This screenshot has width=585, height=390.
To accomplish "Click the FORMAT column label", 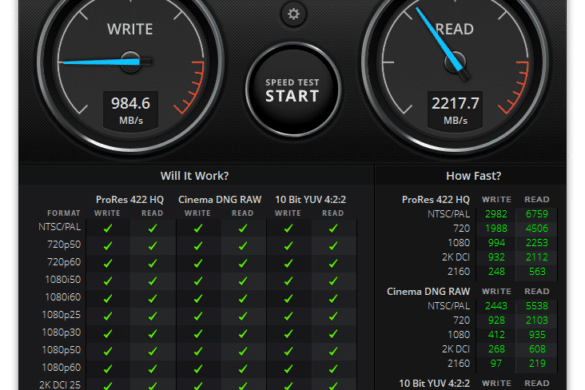I will coord(64,213).
